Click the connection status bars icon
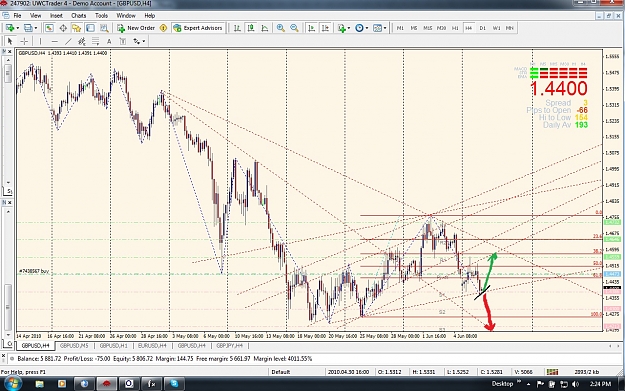The image size is (625, 391). pos(552,372)
